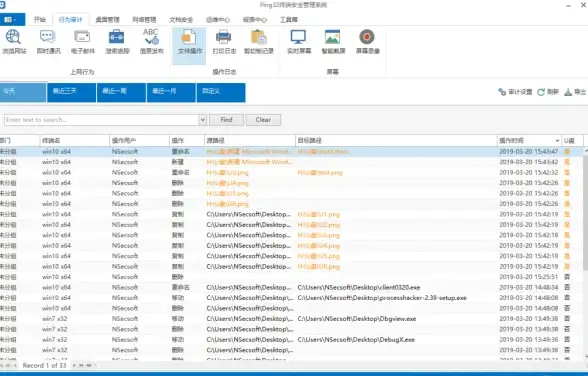
Task: Choose the 自定义 custom date range
Action: tap(221, 92)
